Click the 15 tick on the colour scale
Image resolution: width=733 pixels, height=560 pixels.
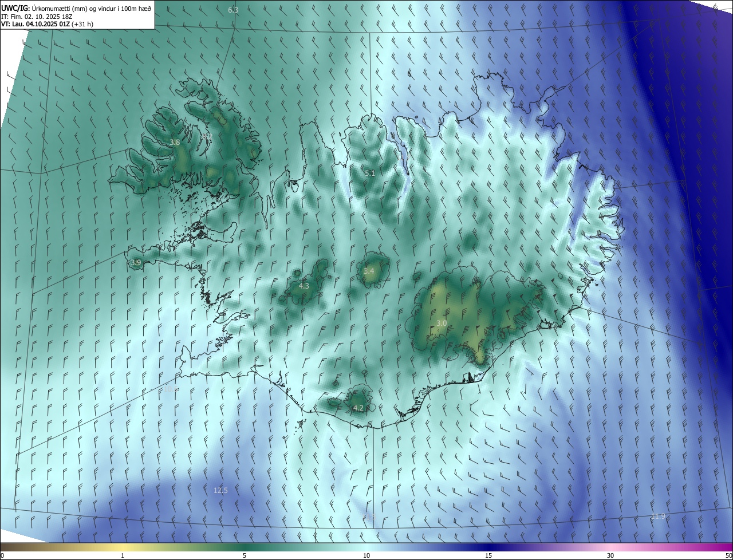pyautogui.click(x=488, y=555)
